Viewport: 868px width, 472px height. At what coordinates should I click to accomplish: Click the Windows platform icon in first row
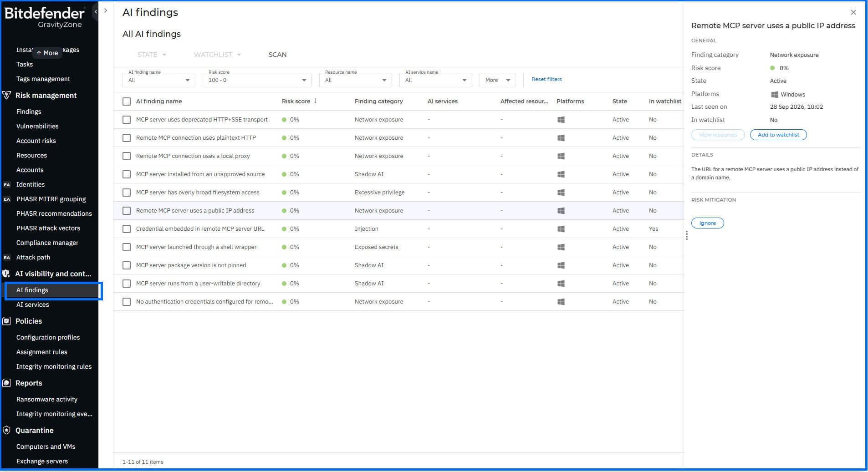(x=561, y=120)
